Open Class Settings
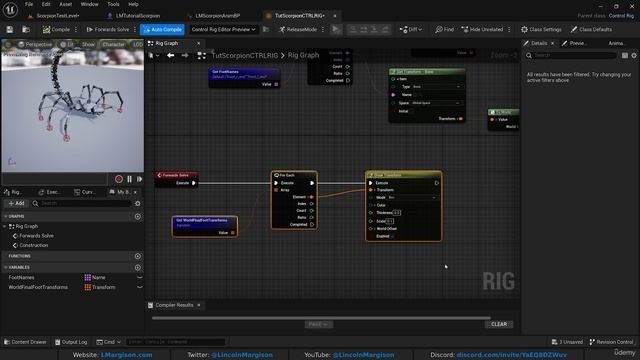The width and height of the screenshot is (640, 360). pos(541,29)
